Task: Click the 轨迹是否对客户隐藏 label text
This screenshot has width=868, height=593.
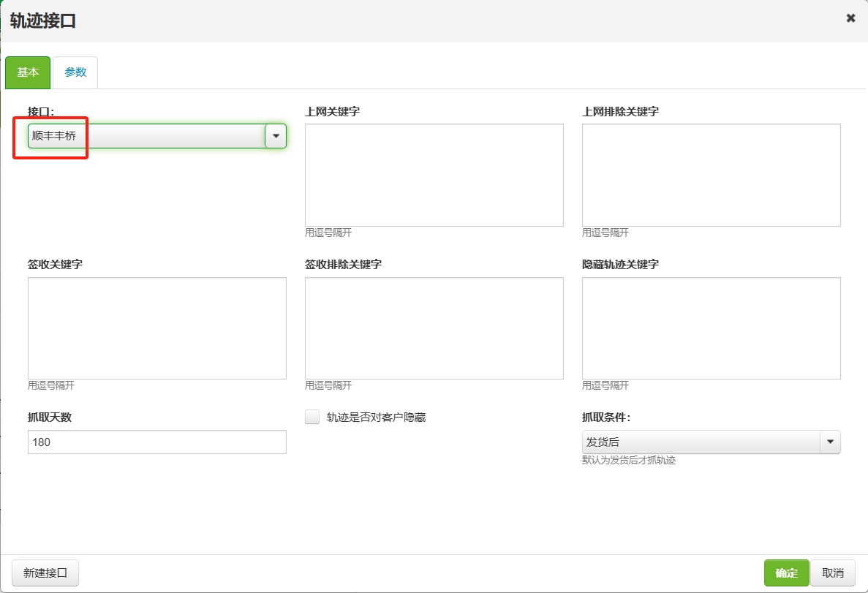Action: [376, 418]
